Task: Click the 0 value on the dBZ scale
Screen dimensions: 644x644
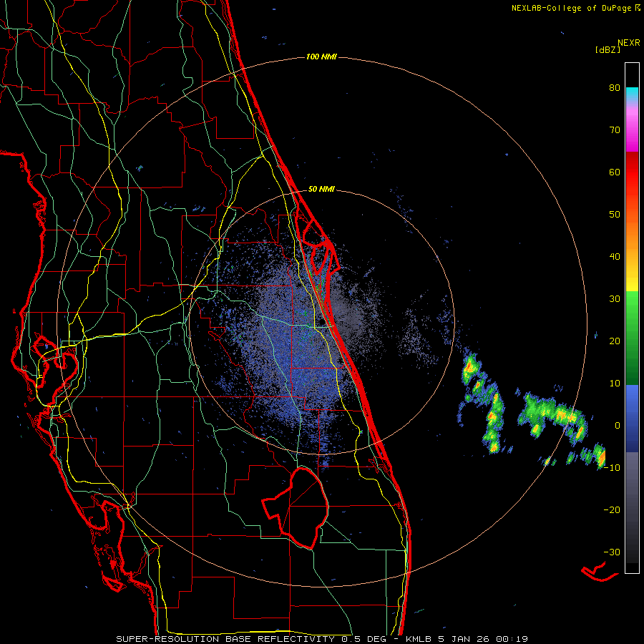Action: point(618,426)
